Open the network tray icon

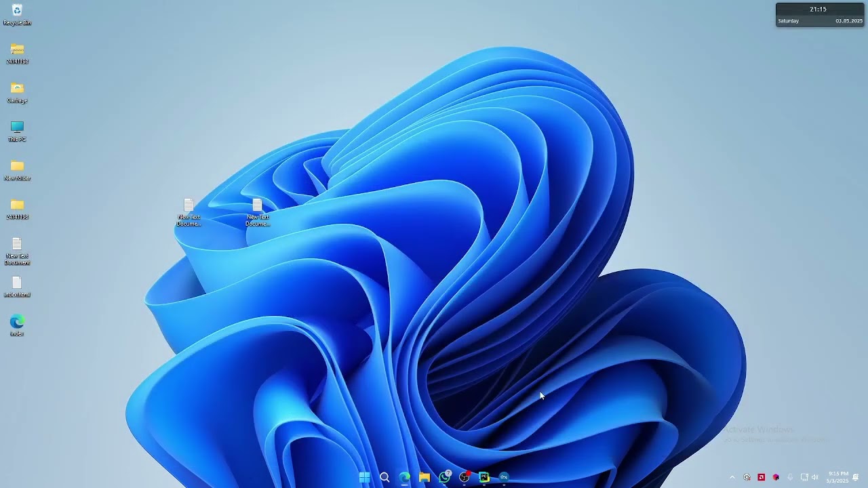tap(804, 477)
